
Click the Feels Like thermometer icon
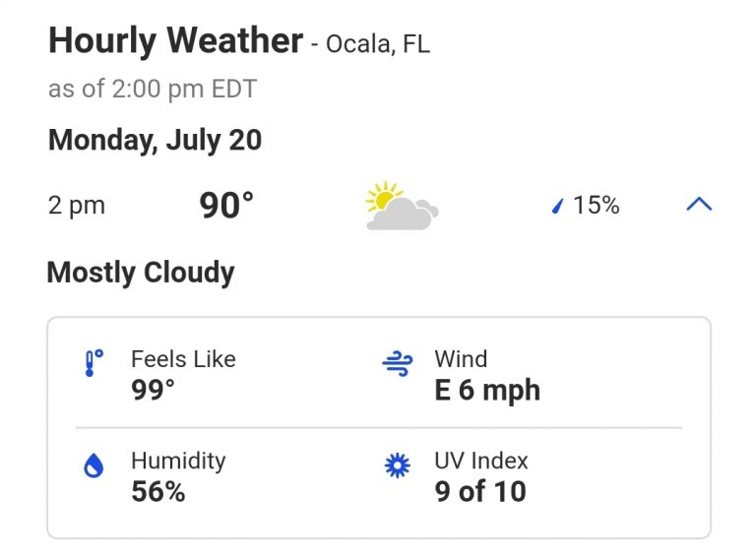93,363
